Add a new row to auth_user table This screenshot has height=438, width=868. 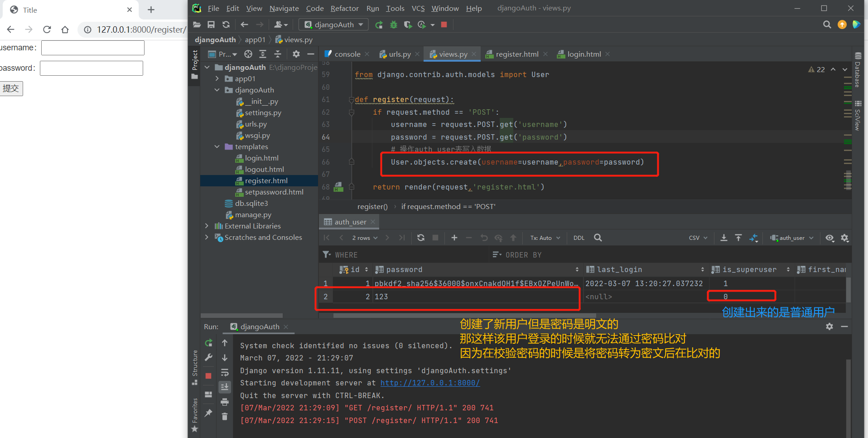tap(454, 238)
